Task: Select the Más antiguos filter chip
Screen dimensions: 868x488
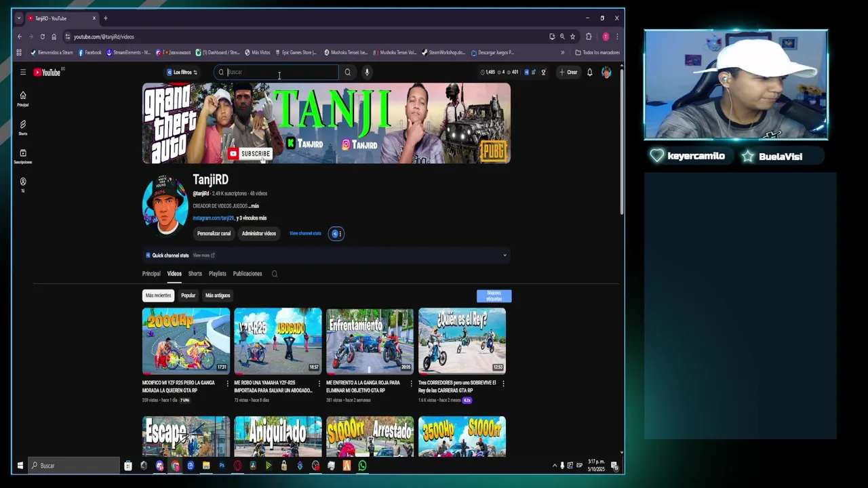Action: (x=218, y=296)
